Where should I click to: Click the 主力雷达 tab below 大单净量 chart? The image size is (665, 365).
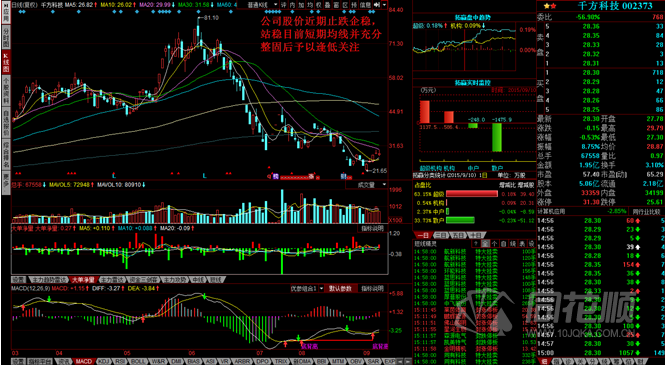coord(112,280)
